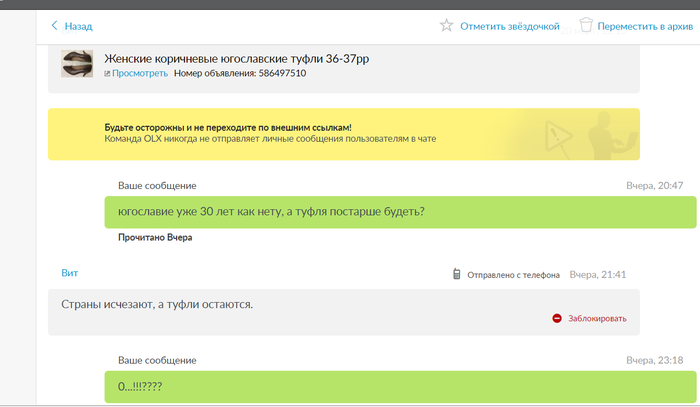
Task: Open sender profile Вит
Action: pyautogui.click(x=70, y=273)
